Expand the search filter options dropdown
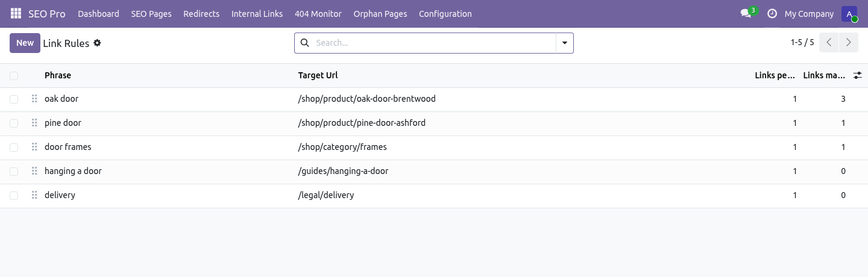868x277 pixels. click(x=565, y=43)
